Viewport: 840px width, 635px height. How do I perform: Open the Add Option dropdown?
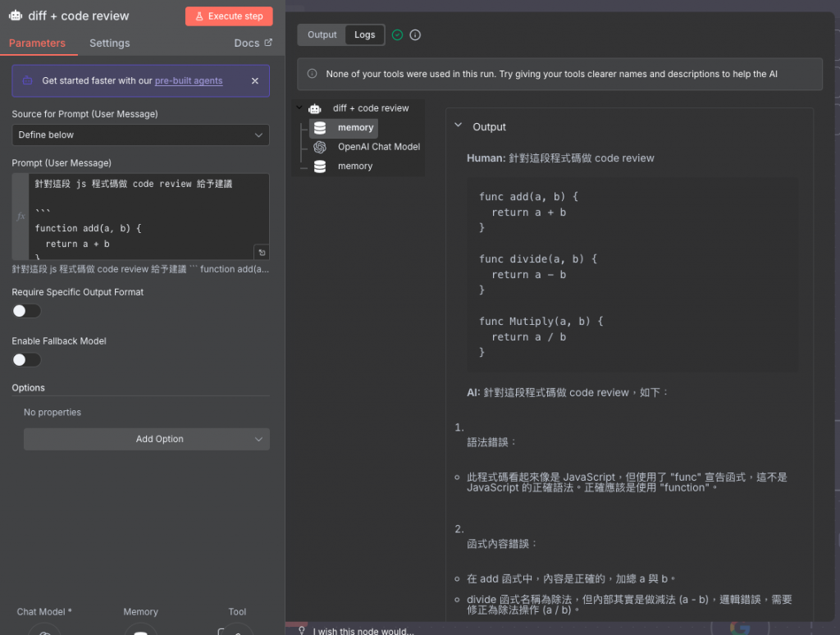pyautogui.click(x=146, y=439)
